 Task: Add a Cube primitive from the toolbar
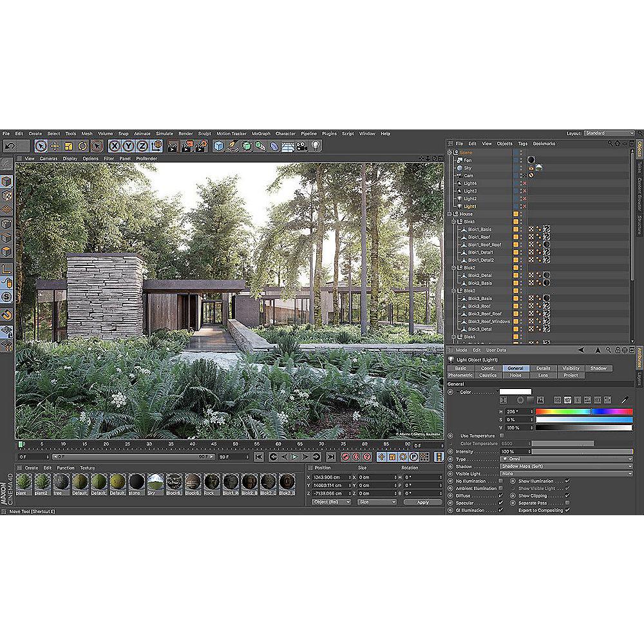(x=219, y=146)
